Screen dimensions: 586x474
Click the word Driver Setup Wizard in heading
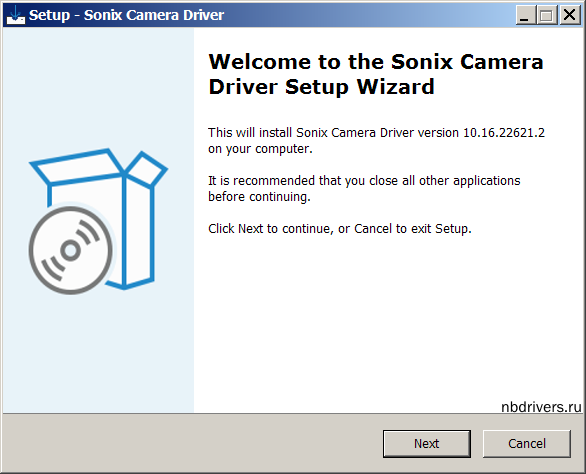coord(321,87)
